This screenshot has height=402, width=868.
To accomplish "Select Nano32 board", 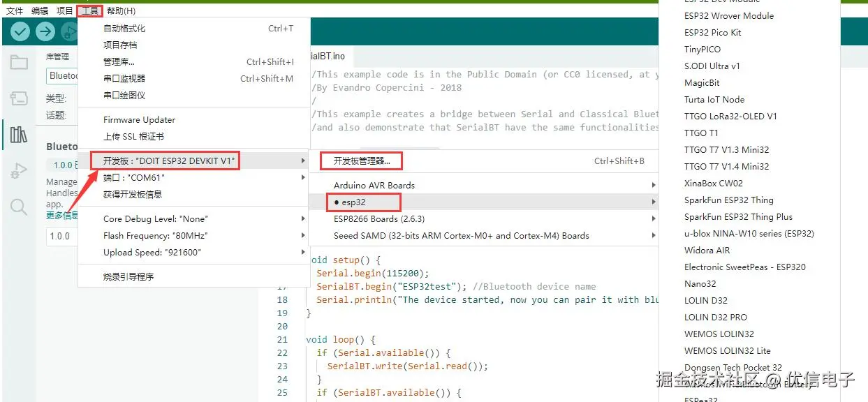I will [x=749, y=284].
